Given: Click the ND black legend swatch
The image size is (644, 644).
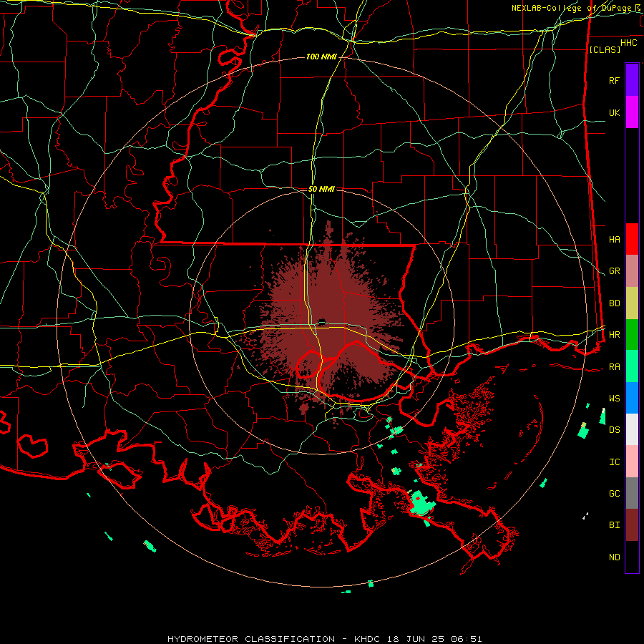Looking at the screenshot, I should 632,557.
